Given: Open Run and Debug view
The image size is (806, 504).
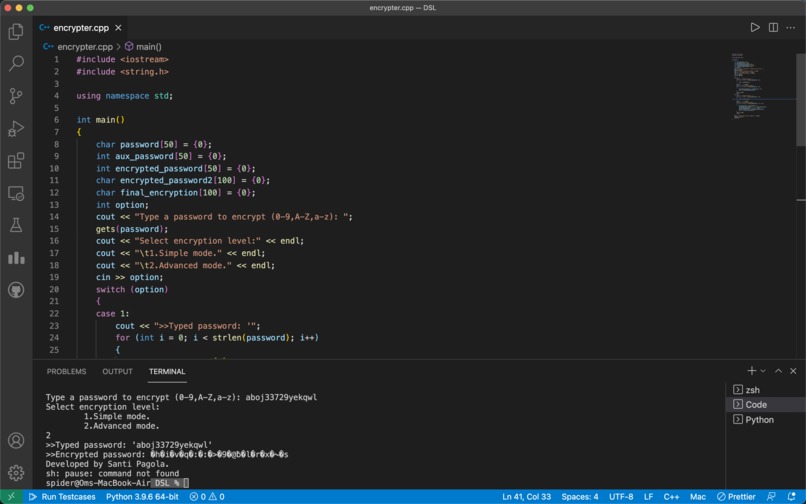Looking at the screenshot, I should tap(16, 128).
